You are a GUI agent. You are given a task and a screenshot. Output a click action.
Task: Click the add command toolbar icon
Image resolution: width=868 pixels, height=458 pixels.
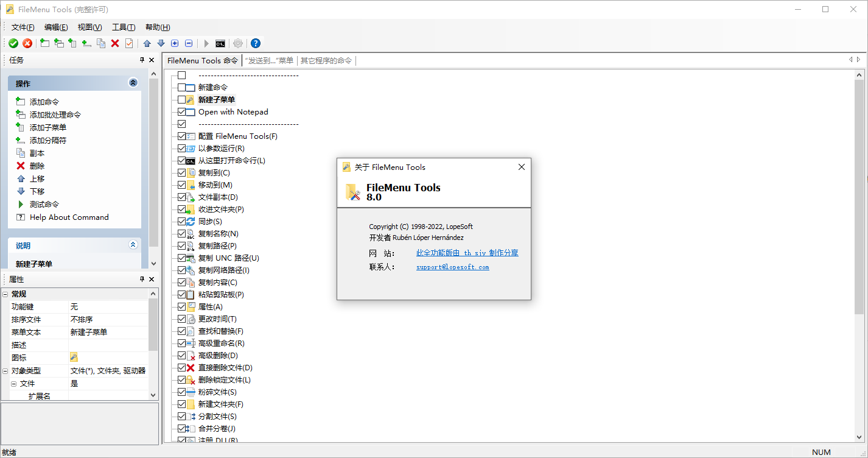coord(45,43)
